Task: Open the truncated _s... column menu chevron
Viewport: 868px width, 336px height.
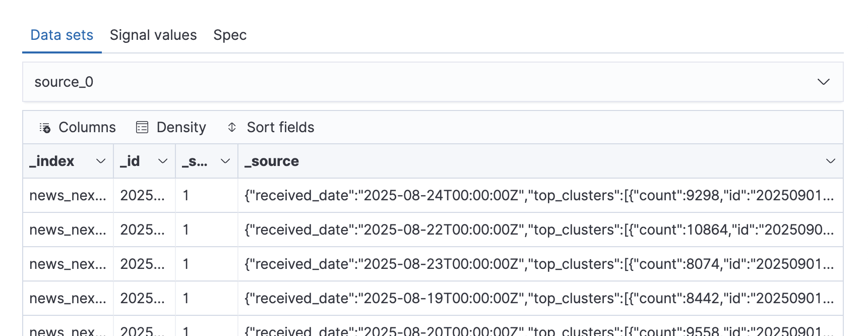Action: pos(225,161)
